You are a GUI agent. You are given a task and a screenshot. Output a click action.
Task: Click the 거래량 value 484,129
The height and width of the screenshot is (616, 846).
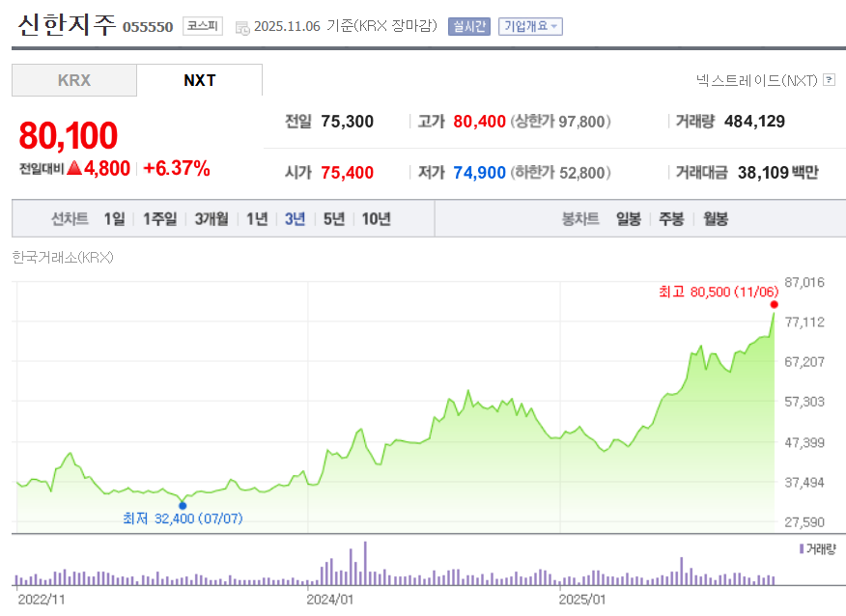[x=754, y=122]
